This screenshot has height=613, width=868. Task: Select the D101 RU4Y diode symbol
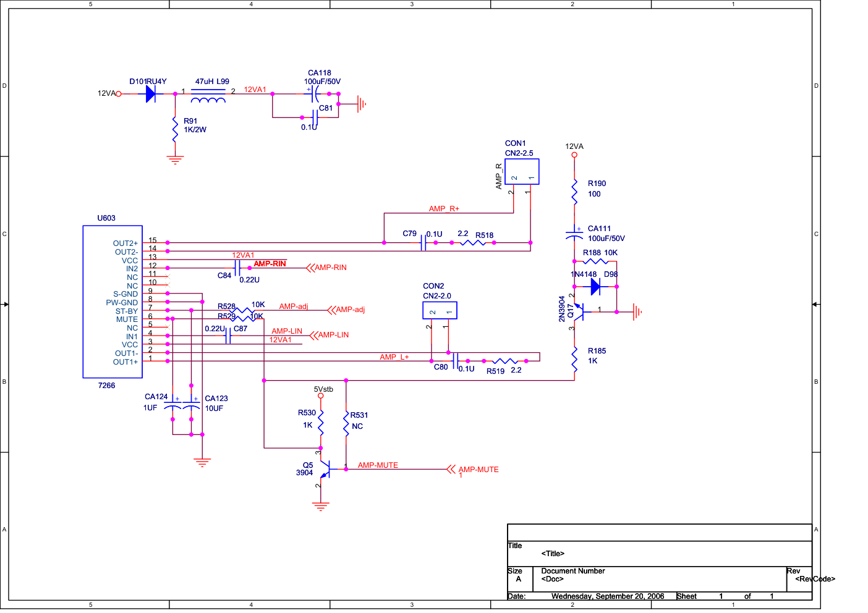(150, 94)
